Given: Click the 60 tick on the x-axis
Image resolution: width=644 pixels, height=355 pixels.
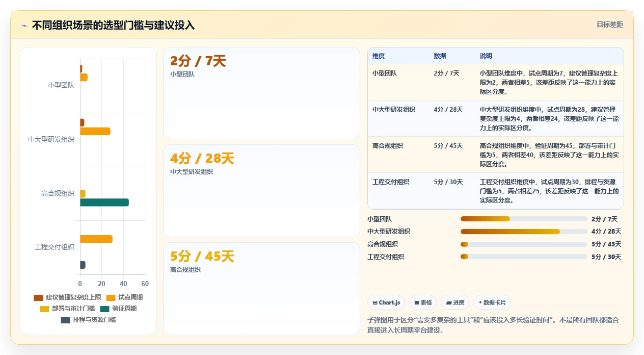Looking at the screenshot, I should click(x=145, y=284).
